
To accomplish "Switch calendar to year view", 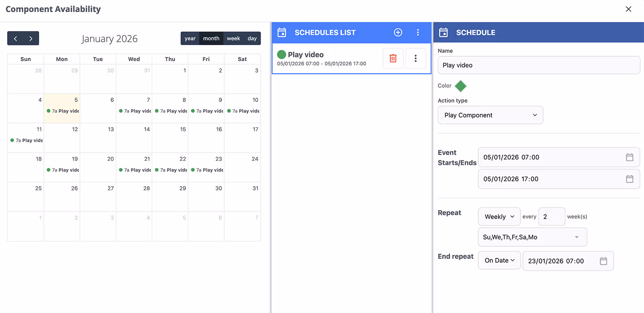I will coord(190,38).
